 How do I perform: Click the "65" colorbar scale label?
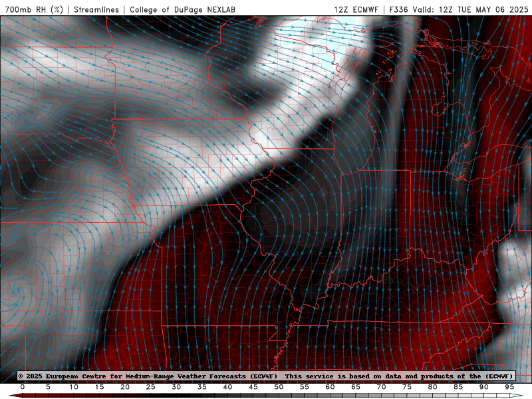(x=356, y=387)
